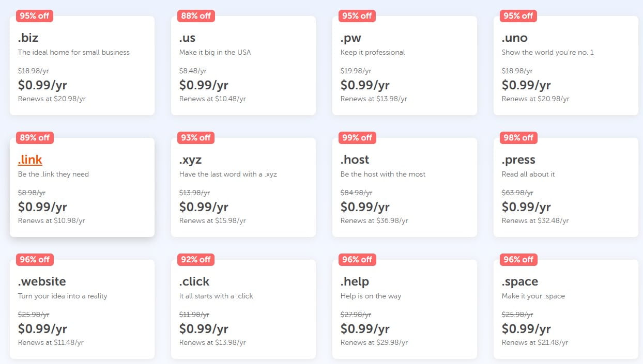Screen dimensions: 643x364
Task: Click the 98% off badge on .press
Action: click(x=518, y=138)
